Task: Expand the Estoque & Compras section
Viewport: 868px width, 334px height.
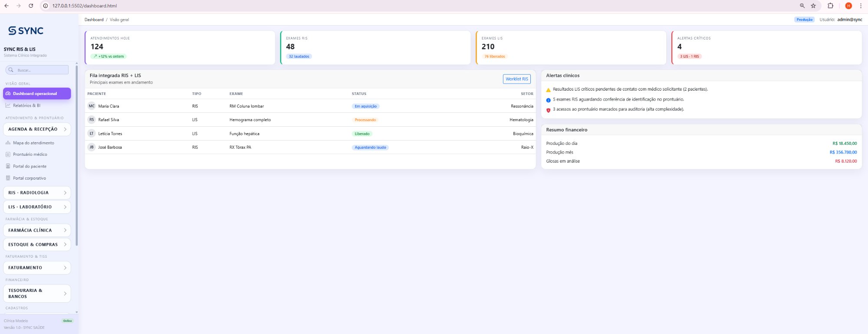Action: [x=37, y=245]
